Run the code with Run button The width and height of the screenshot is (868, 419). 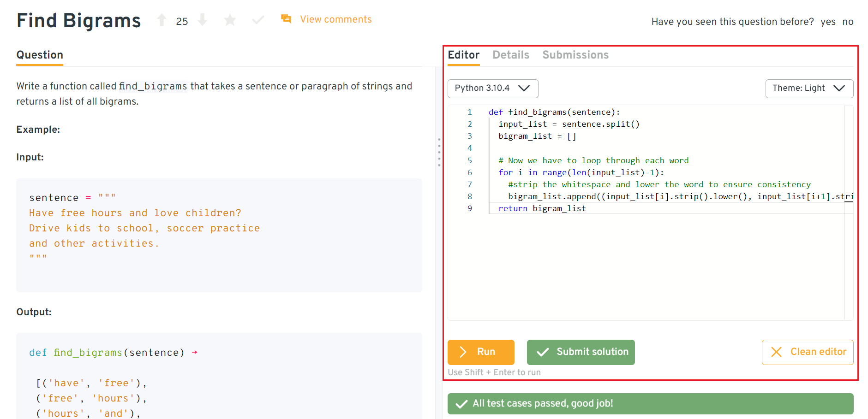pyautogui.click(x=480, y=352)
